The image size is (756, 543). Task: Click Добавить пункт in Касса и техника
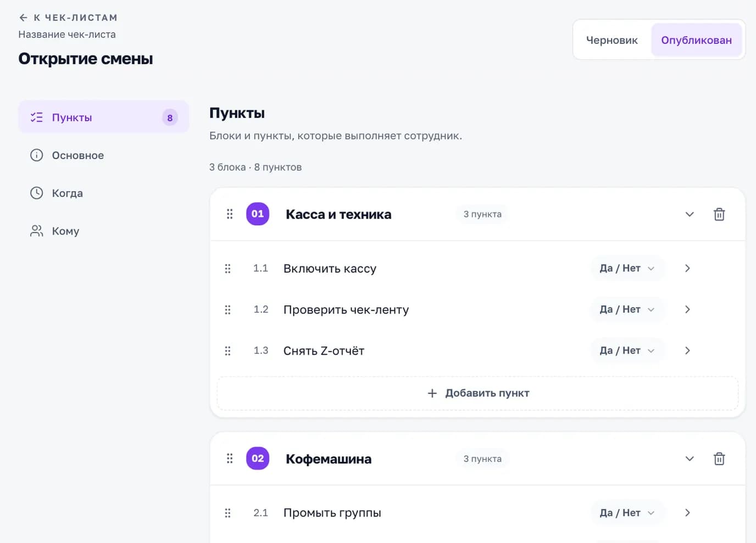point(478,393)
